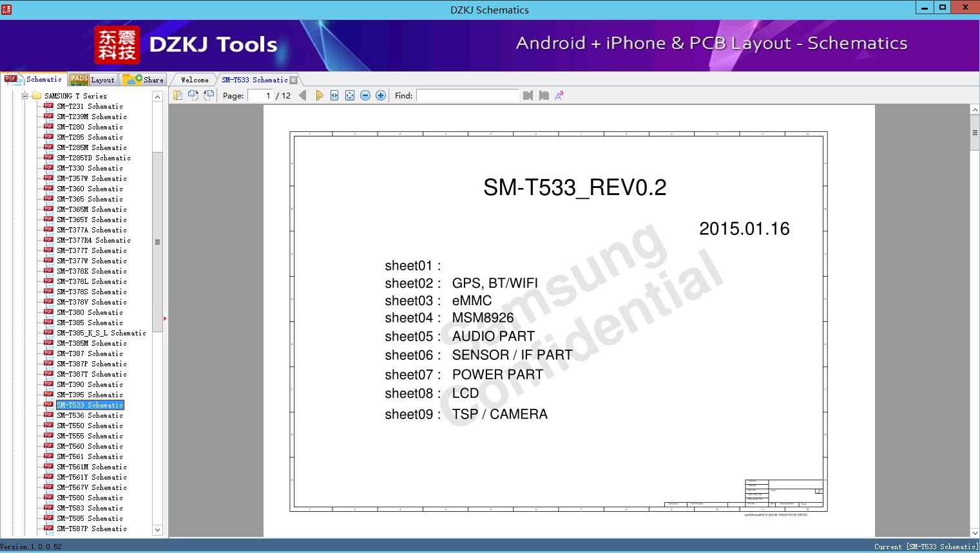The image size is (980, 553).
Task: Click the Find search field
Action: (x=467, y=95)
